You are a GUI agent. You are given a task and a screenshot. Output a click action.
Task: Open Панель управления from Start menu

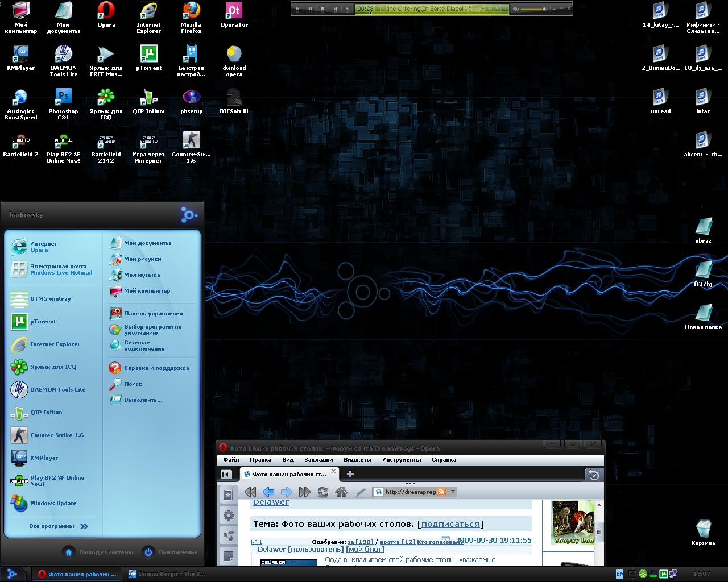[x=147, y=313]
